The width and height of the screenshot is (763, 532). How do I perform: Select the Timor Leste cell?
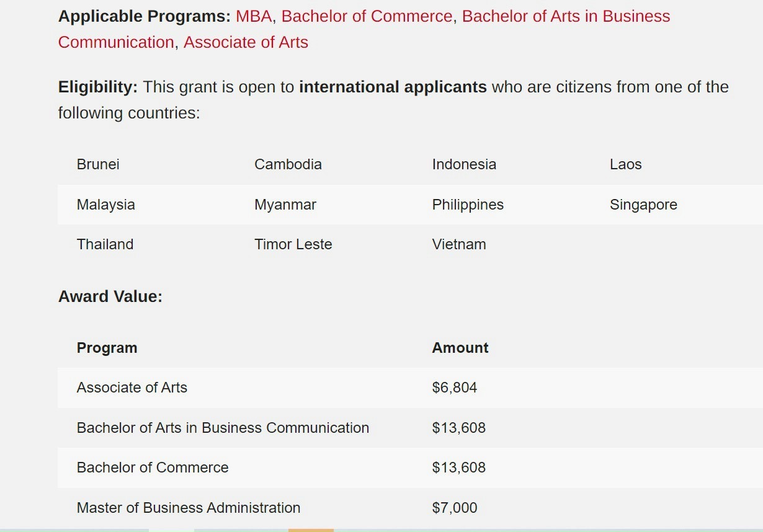(293, 244)
